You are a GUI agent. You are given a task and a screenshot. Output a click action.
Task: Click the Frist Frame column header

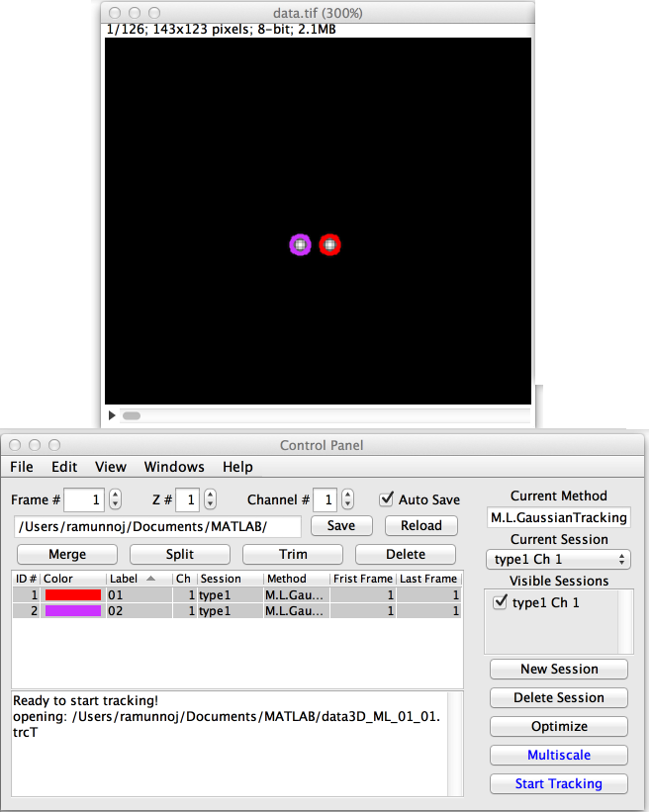(x=363, y=579)
